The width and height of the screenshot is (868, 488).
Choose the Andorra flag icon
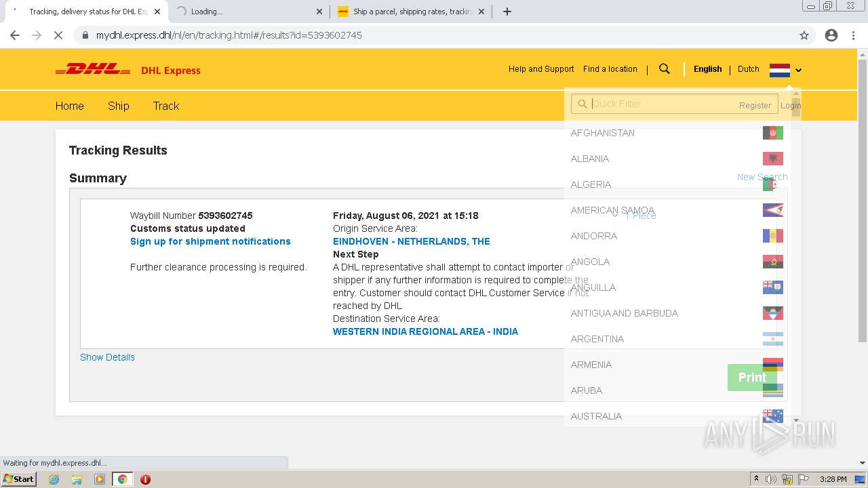point(773,236)
